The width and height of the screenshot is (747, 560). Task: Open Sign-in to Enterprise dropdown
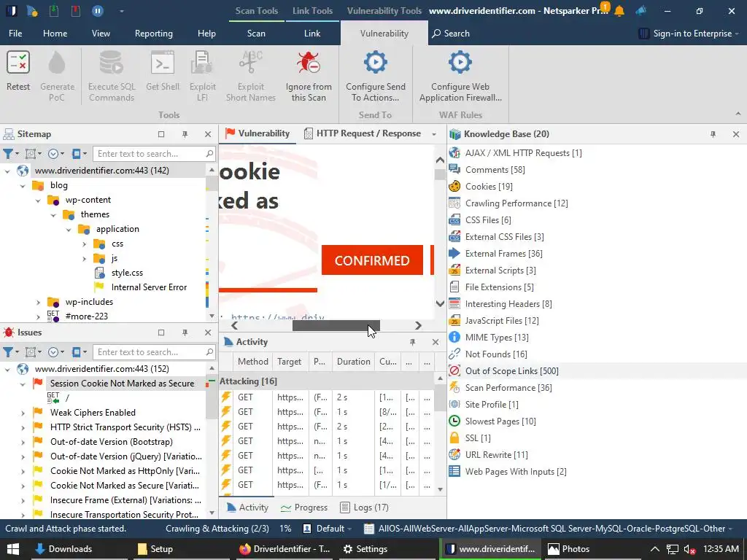point(689,34)
